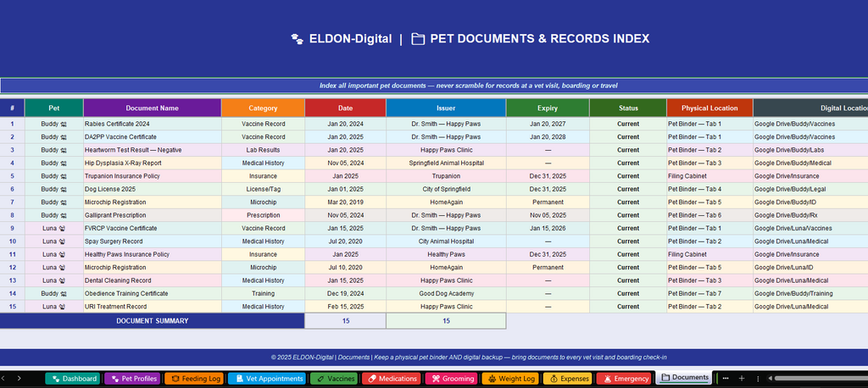Select the Jan 15, 2026 expiry cell
This screenshot has height=388, width=868.
[x=548, y=228]
